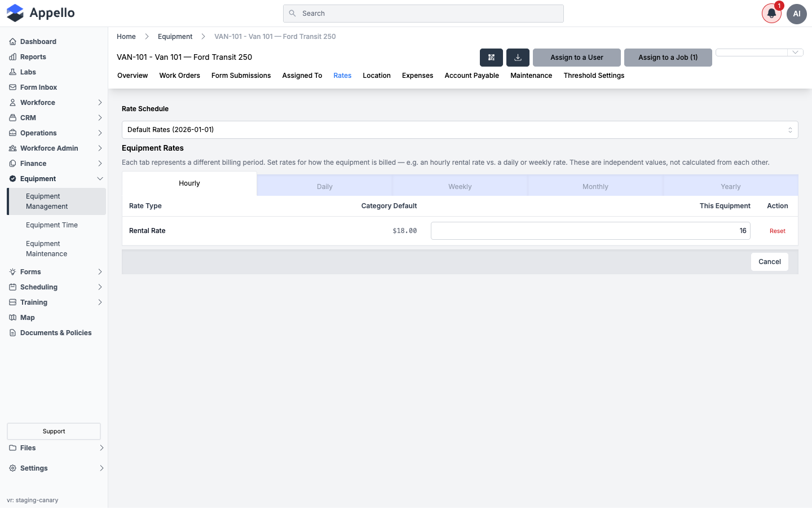
Task: Click the Appello logo
Action: tap(41, 13)
